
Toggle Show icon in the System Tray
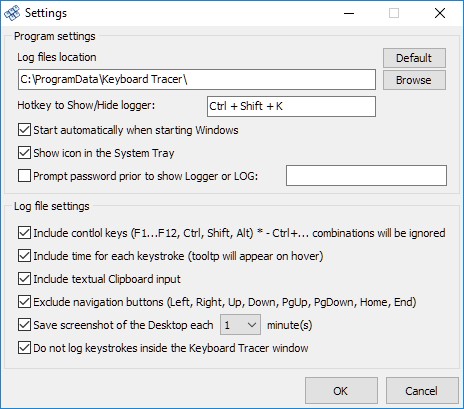(24, 153)
